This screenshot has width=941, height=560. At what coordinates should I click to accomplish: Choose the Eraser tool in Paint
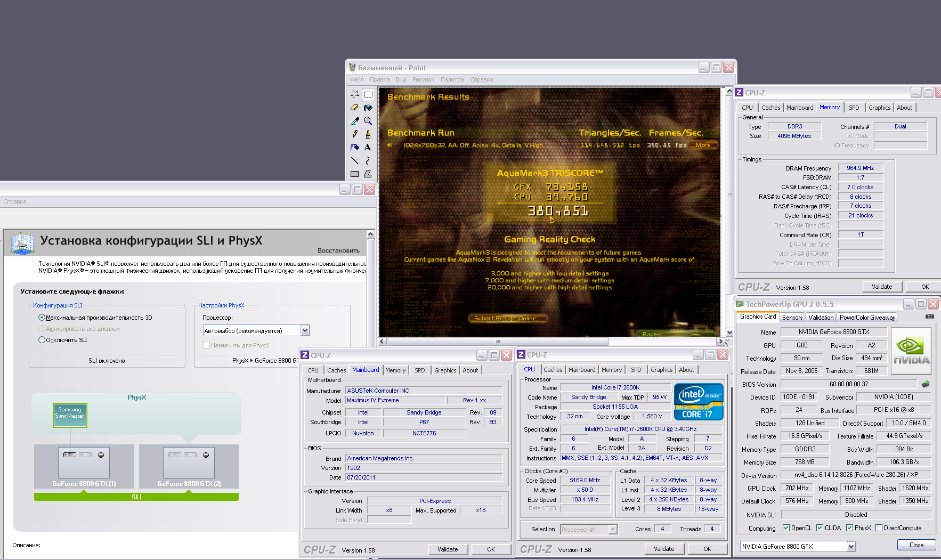pyautogui.click(x=355, y=108)
